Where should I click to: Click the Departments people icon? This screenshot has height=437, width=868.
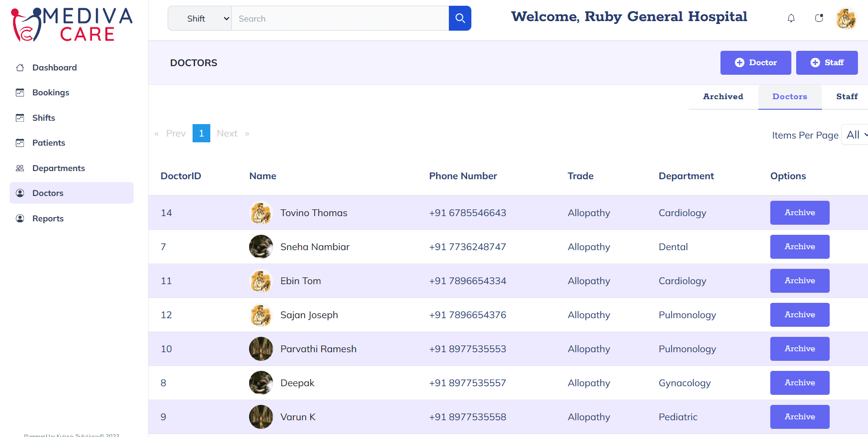pyautogui.click(x=20, y=168)
